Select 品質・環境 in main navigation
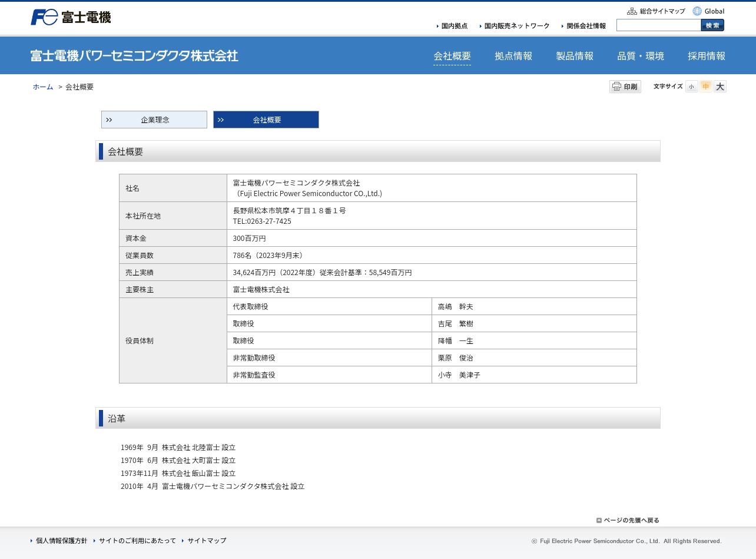This screenshot has width=756, height=559. [641, 56]
